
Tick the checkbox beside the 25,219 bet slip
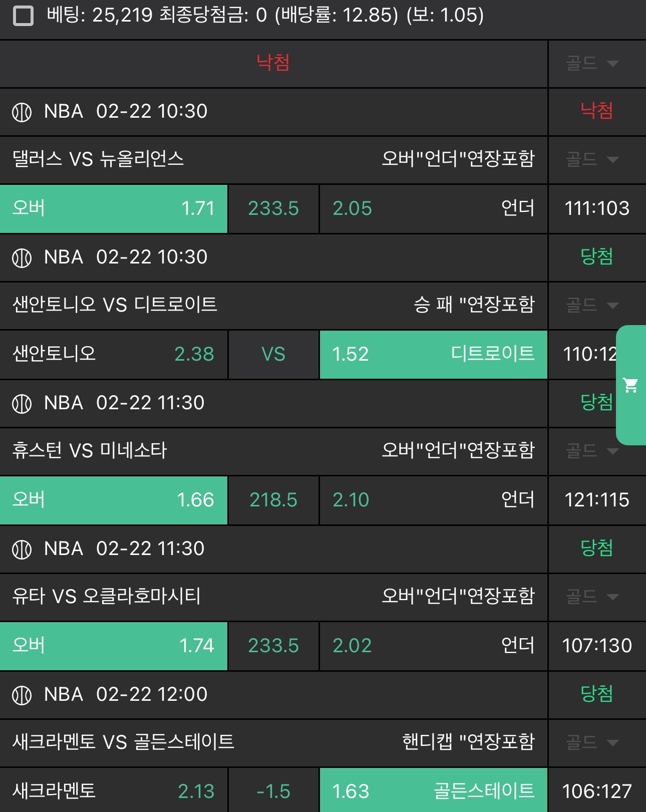click(23, 16)
